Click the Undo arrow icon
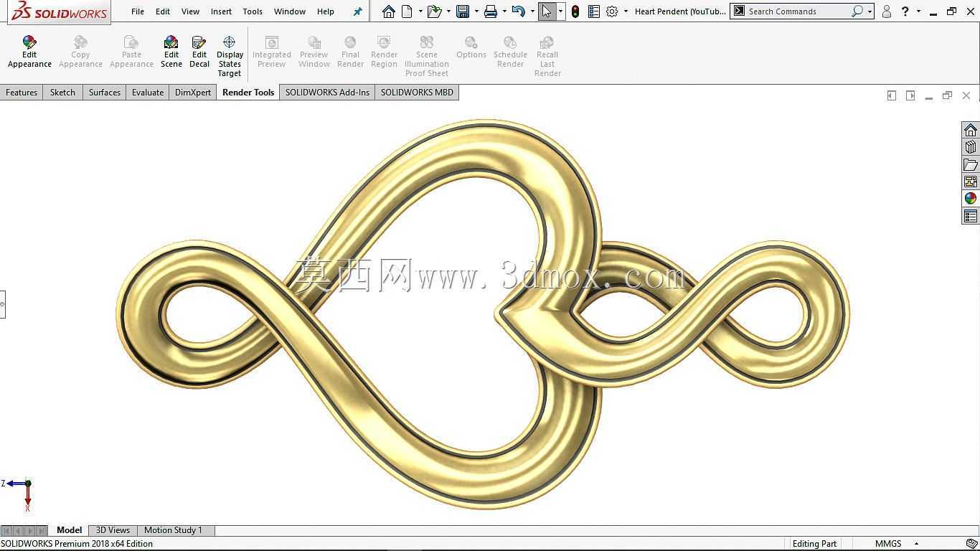Screen dimensions: 980x551 [519, 11]
